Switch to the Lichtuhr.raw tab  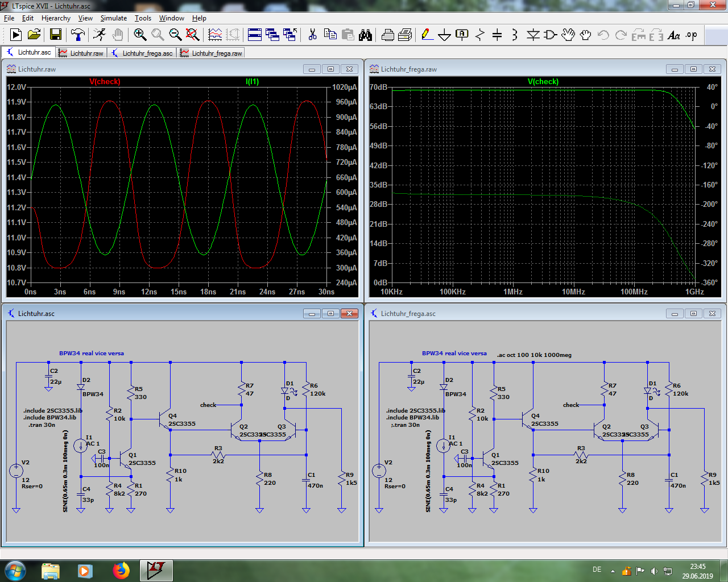click(81, 53)
